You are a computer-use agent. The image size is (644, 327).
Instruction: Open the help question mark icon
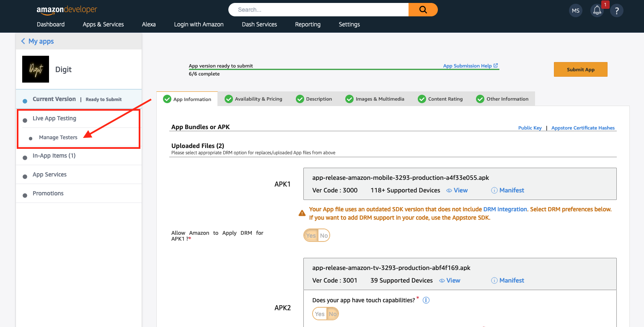pos(616,10)
